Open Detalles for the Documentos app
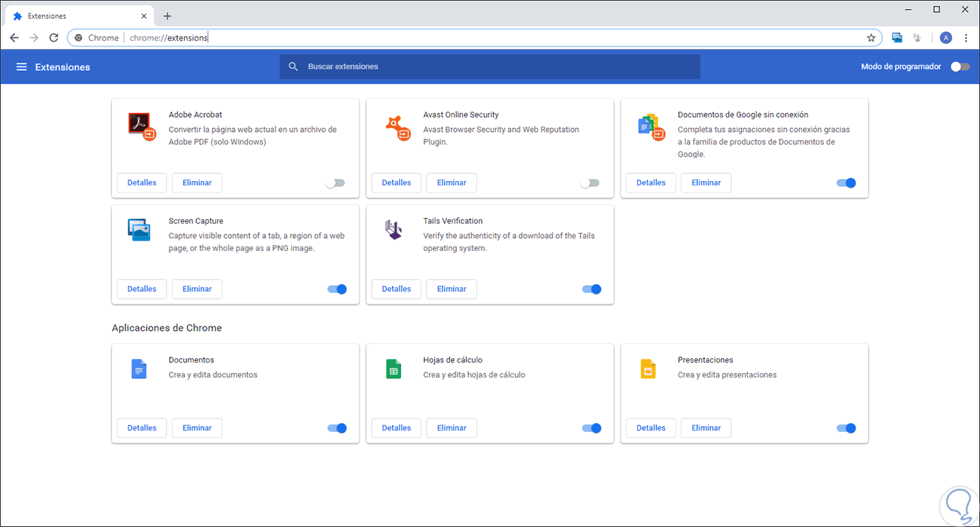Viewport: 980px width, 527px height. click(x=142, y=428)
